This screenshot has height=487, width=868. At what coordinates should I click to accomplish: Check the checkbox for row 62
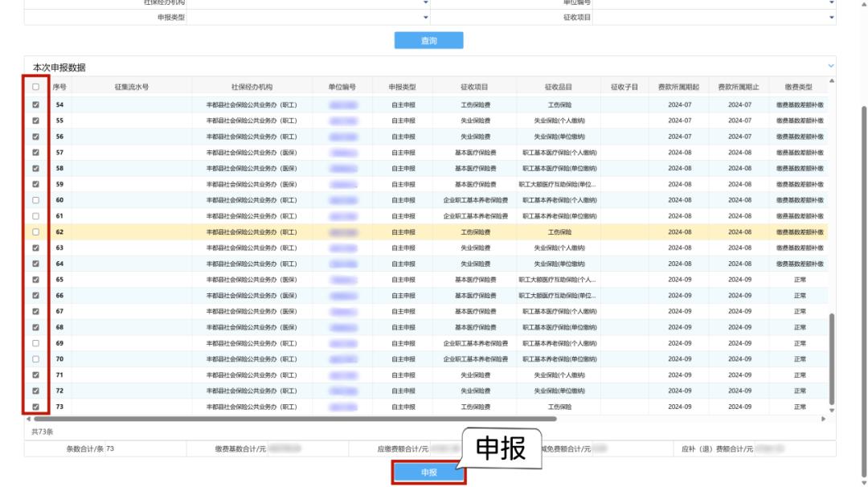point(36,231)
